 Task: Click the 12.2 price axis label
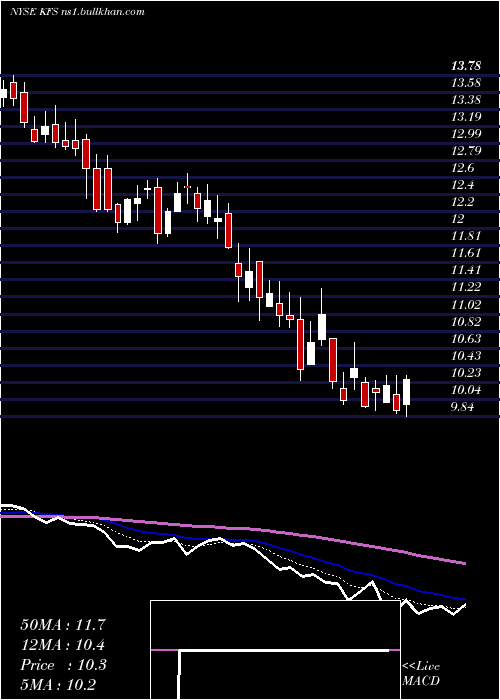click(462, 202)
